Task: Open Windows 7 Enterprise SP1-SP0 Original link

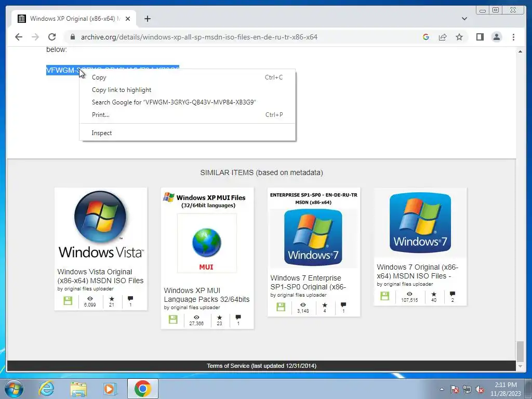Action: point(308,282)
